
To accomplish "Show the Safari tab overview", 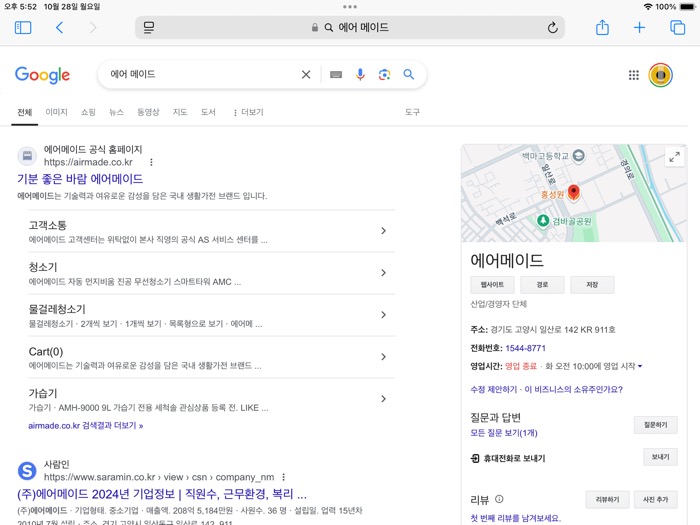I will point(677,28).
